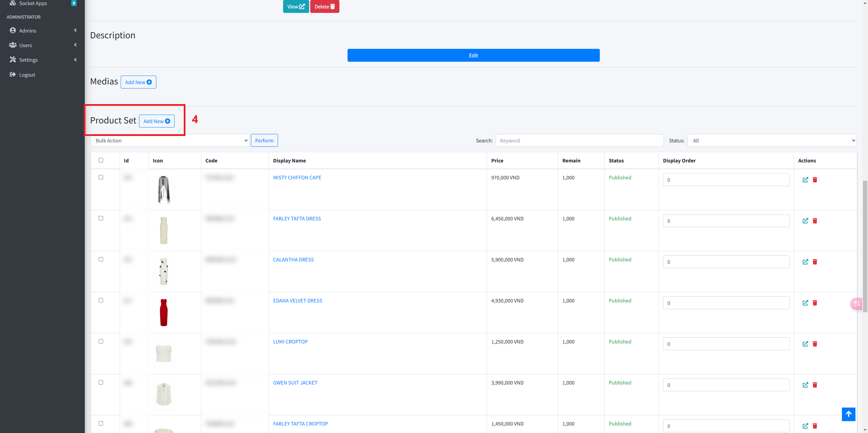Viewport: 868px width, 433px height.
Task: Click the blue Edit description button
Action: tap(473, 55)
